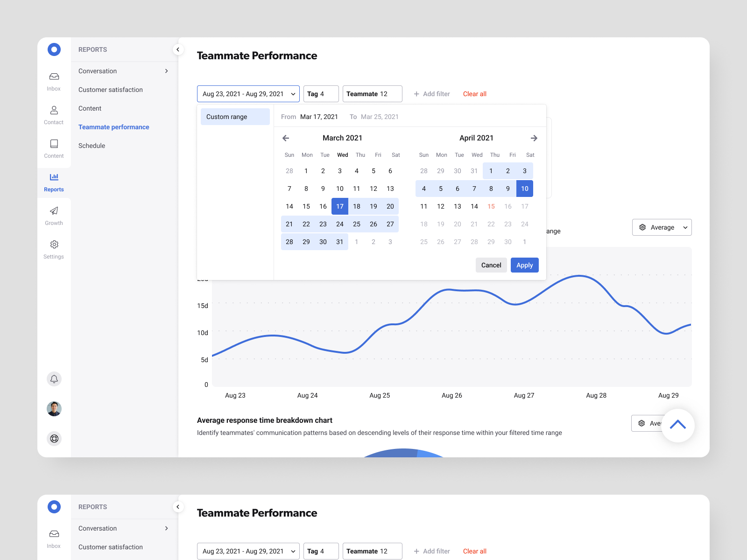747x560 pixels.
Task: Collapse the Reports sidebar panel
Action: [x=178, y=49]
